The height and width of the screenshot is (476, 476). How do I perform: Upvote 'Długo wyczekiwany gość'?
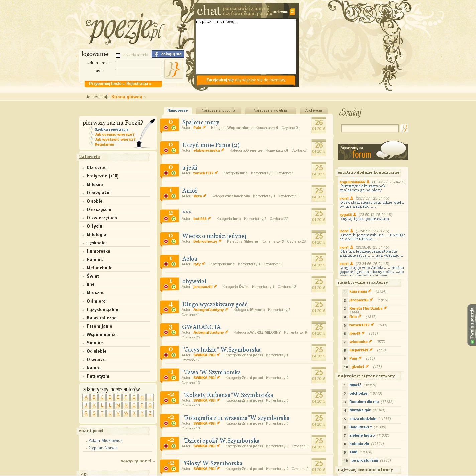point(174,310)
